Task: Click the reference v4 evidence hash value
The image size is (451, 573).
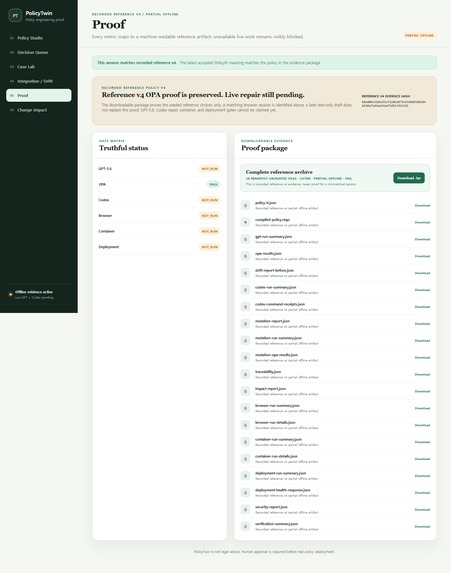Action: [394, 104]
